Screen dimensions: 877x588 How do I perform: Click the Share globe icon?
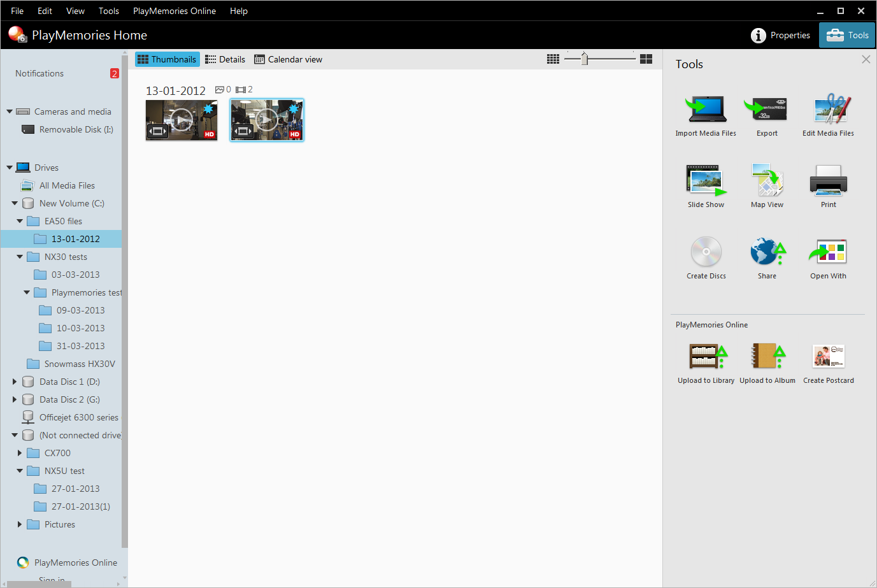click(767, 252)
